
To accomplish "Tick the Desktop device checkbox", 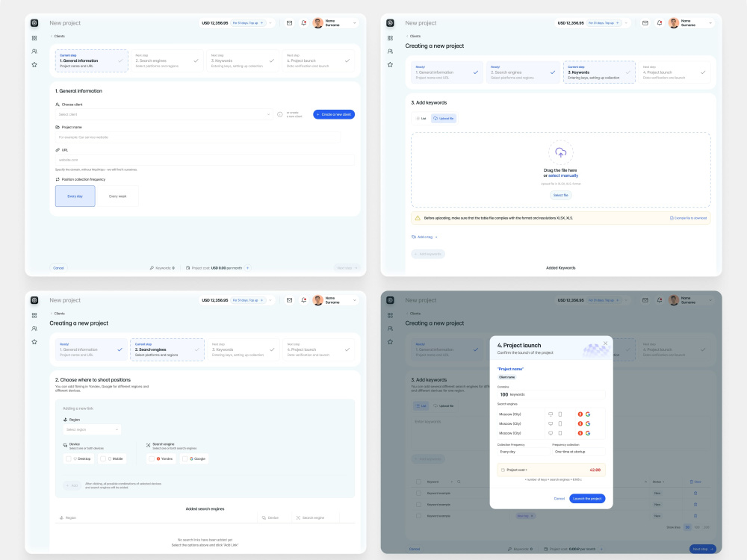I will click(x=68, y=458).
